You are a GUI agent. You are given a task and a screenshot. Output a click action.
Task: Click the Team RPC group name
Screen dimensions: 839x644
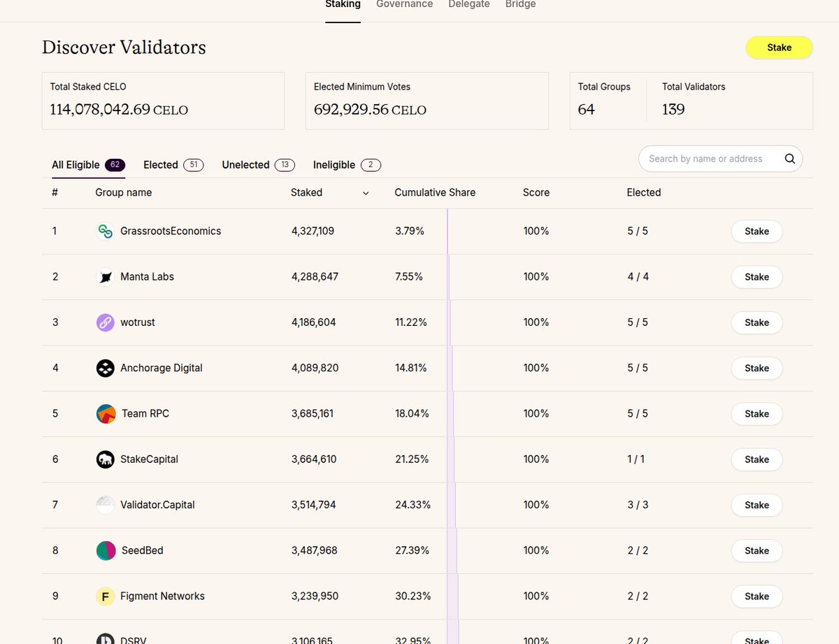pyautogui.click(x=145, y=414)
